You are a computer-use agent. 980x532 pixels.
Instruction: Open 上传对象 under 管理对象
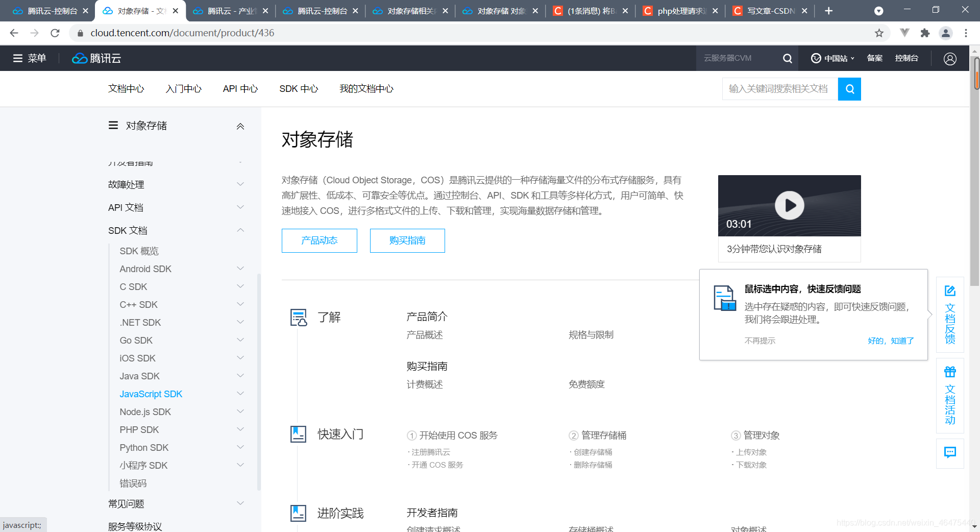(x=751, y=452)
